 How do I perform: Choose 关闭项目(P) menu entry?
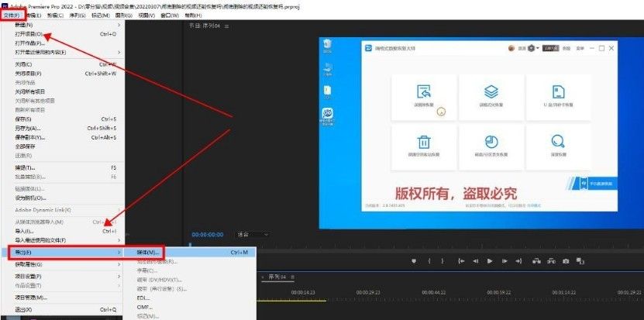64,74
